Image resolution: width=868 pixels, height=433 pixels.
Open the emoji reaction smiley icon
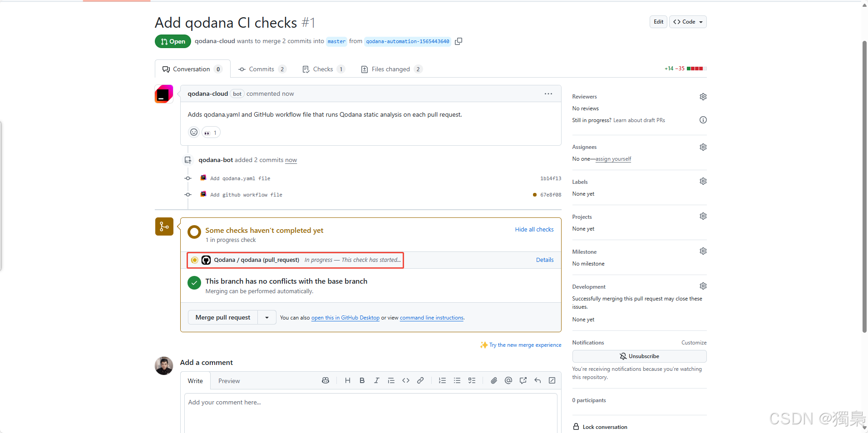pyautogui.click(x=194, y=132)
